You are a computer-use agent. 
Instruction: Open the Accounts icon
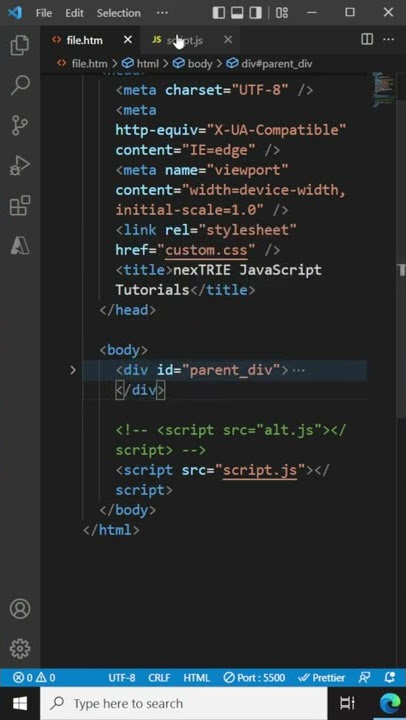pos(20,609)
